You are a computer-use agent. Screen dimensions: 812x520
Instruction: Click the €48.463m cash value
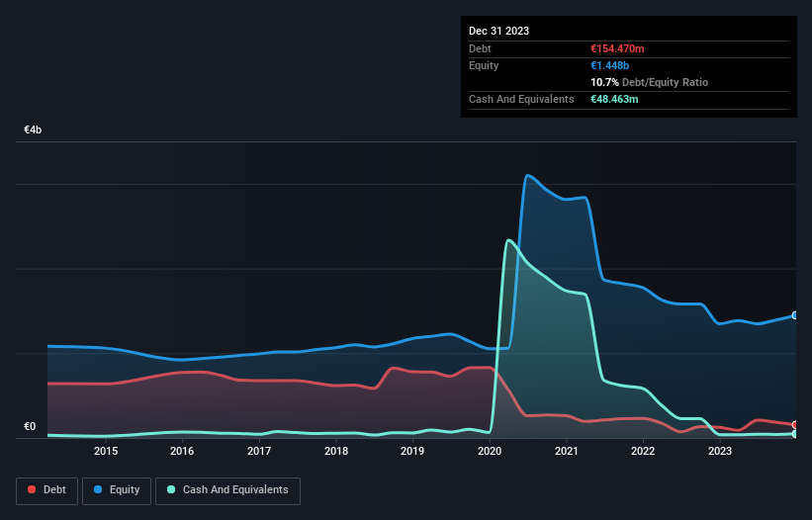pos(614,99)
